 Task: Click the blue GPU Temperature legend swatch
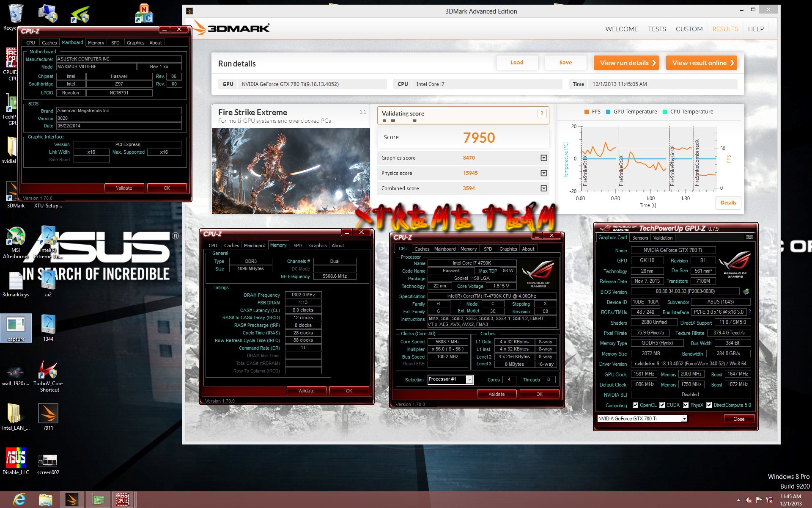coord(608,112)
